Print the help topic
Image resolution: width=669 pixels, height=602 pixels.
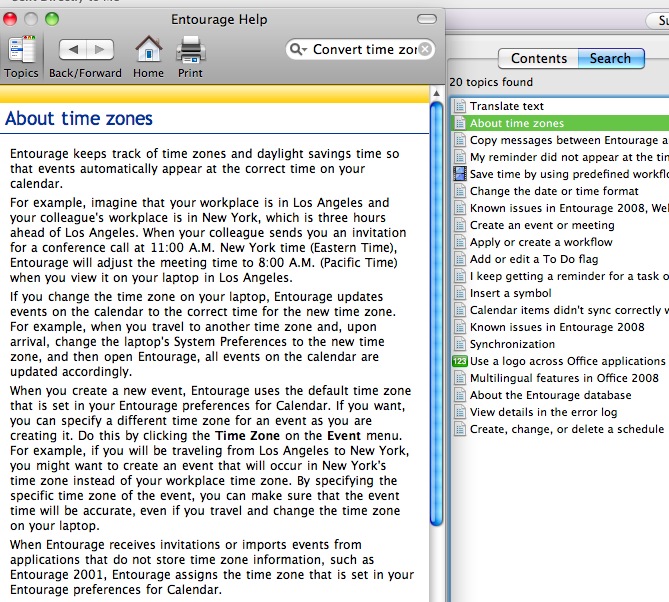(x=190, y=57)
